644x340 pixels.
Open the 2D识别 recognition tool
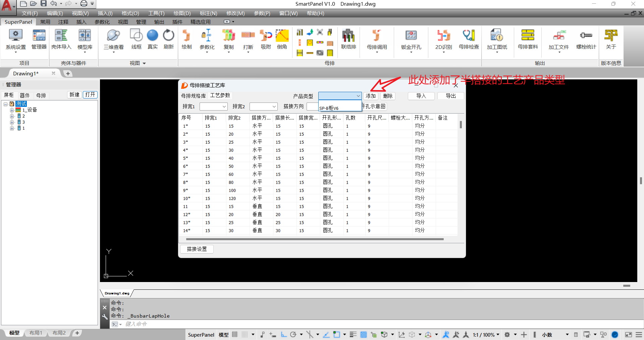pos(443,40)
